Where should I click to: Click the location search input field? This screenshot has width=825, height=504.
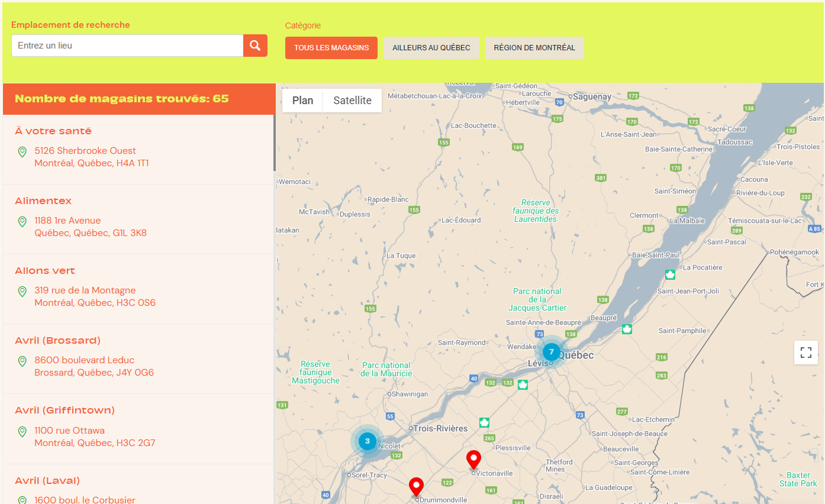click(127, 46)
